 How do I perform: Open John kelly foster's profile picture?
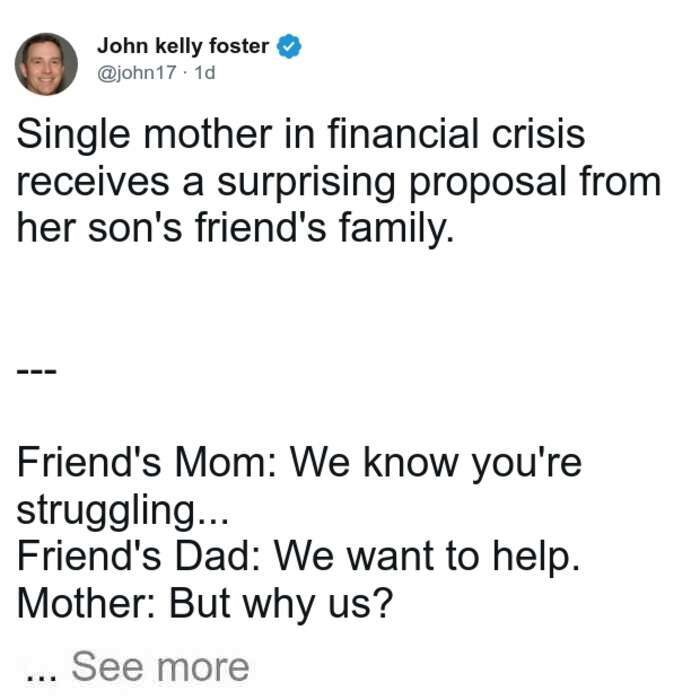click(46, 64)
